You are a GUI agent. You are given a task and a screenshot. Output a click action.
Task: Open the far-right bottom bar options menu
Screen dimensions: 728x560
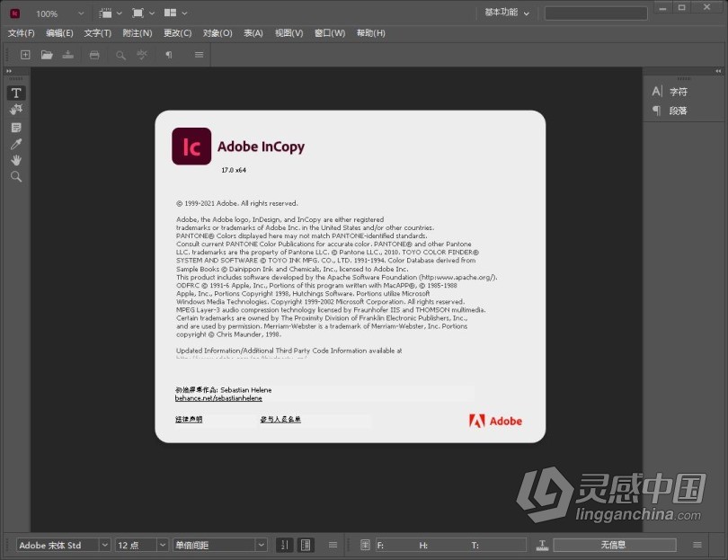coord(697,545)
